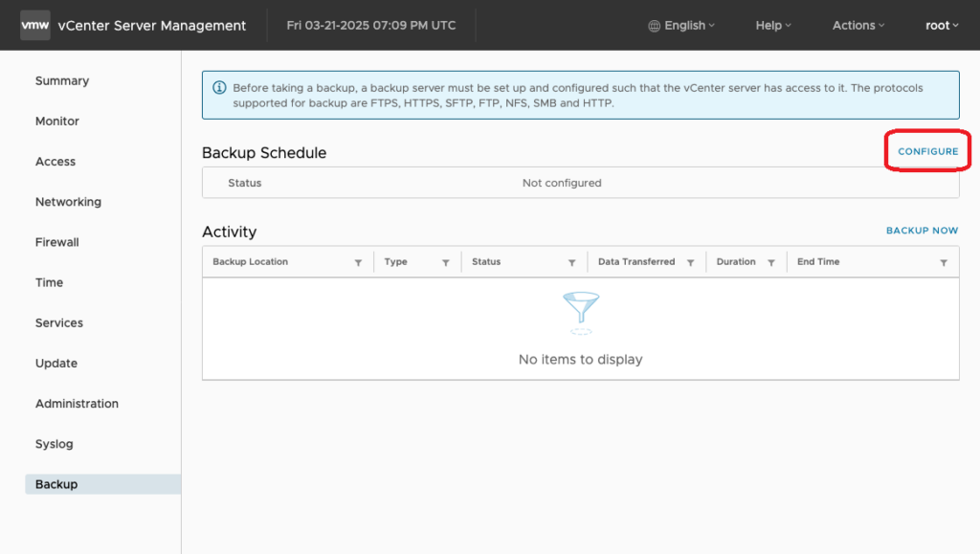The width and height of the screenshot is (980, 554).
Task: Click the info icon in banner
Action: (x=218, y=88)
